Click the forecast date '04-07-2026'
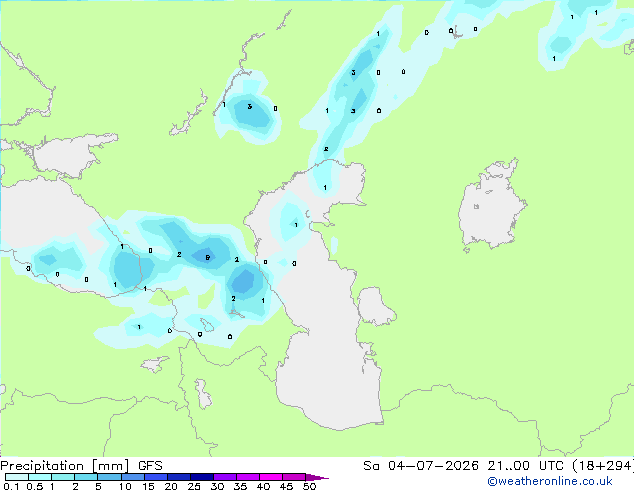This screenshot has height=490, width=634. click(x=433, y=466)
